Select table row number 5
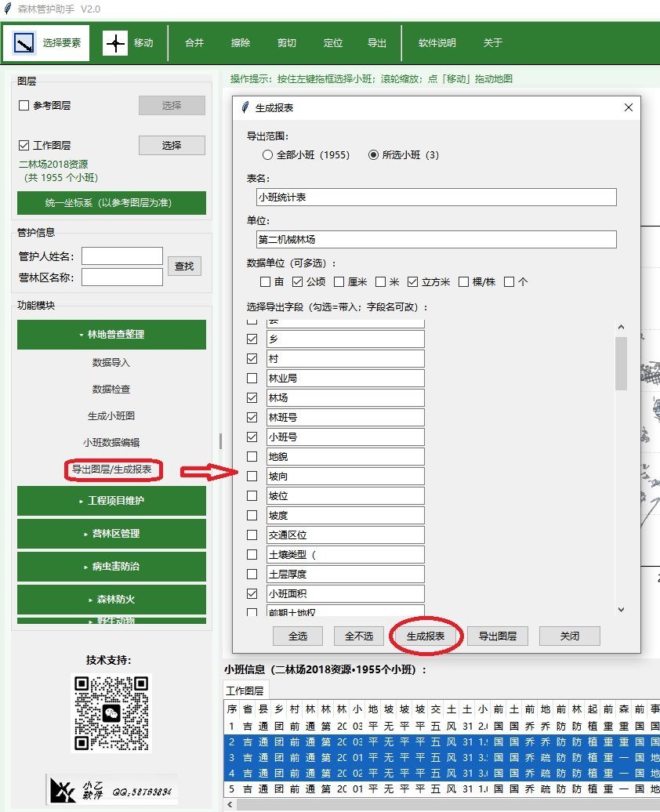Screen dimensions: 660x812 point(441,788)
